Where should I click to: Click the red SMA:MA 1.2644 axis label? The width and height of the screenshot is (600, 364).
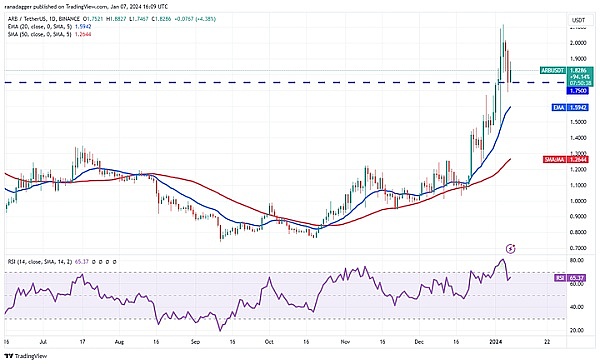(x=566, y=159)
